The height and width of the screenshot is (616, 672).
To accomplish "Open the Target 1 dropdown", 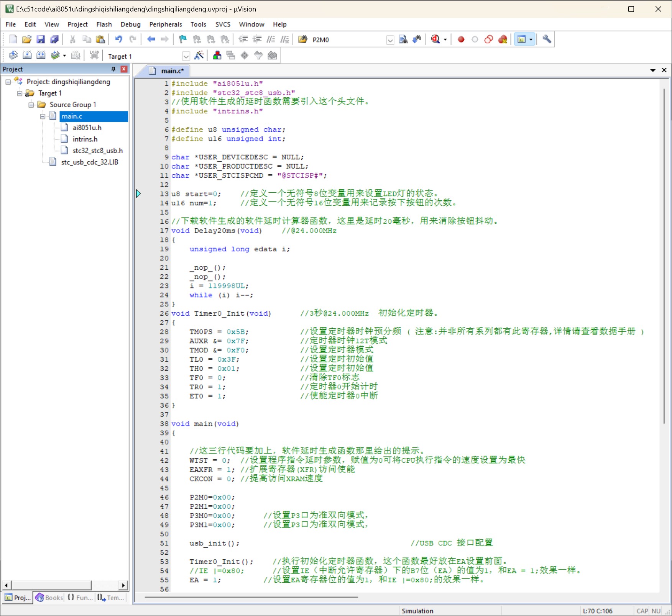I will 186,56.
